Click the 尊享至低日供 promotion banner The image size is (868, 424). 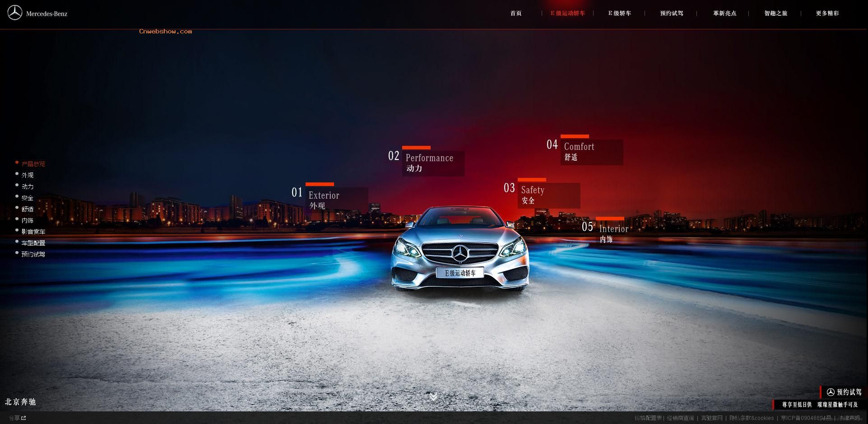pos(797,405)
